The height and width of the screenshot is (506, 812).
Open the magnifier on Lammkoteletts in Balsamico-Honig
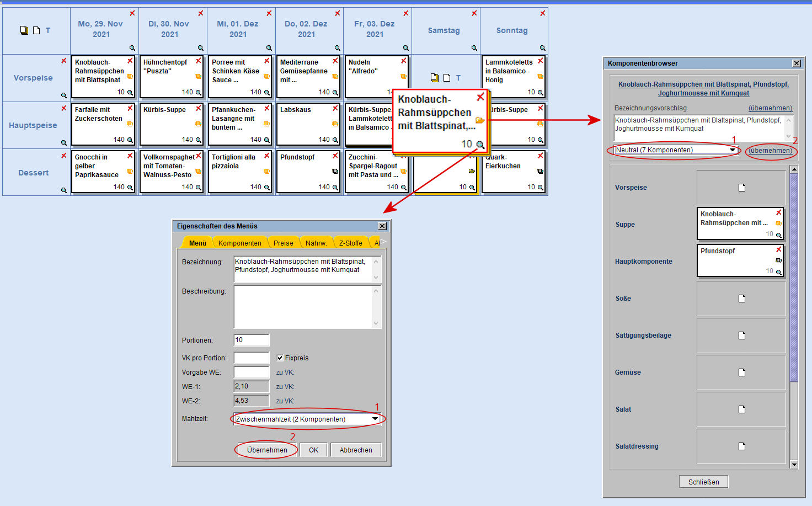click(541, 92)
